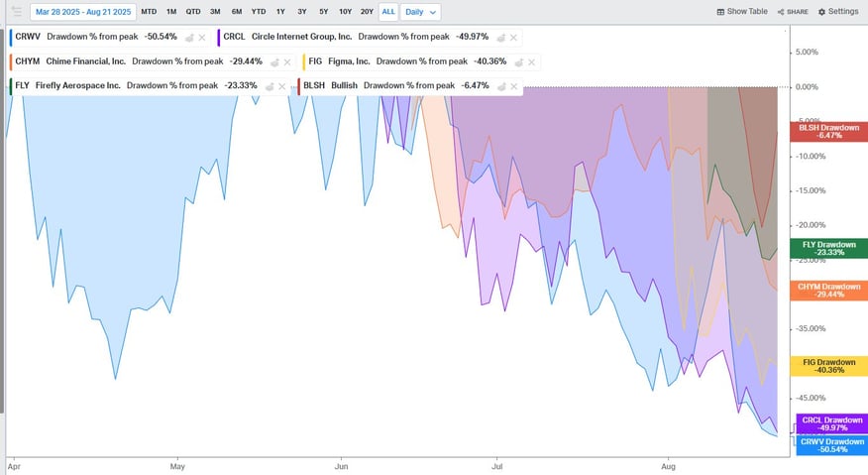868x475 pixels.
Task: Remove the BLSH Bullish series
Action: click(513, 86)
